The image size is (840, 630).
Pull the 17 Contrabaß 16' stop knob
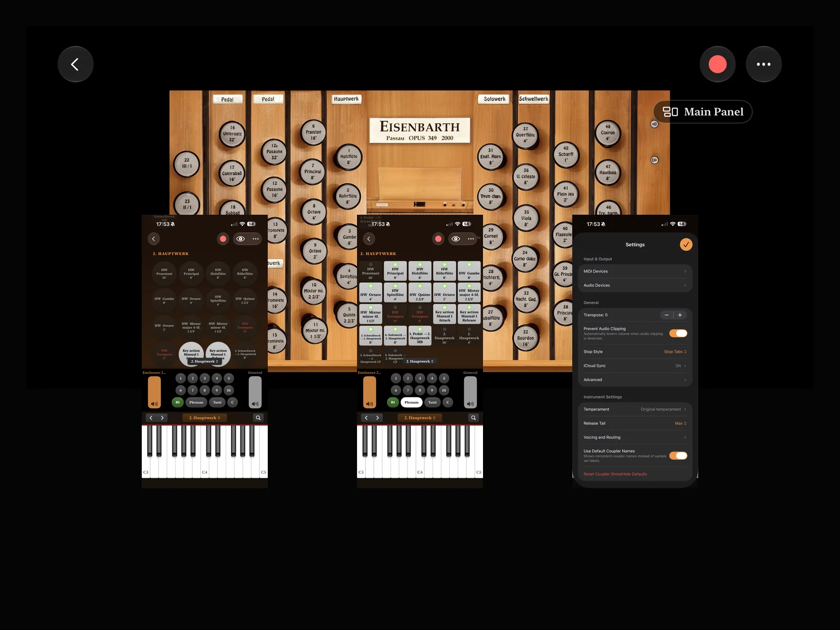click(x=232, y=173)
